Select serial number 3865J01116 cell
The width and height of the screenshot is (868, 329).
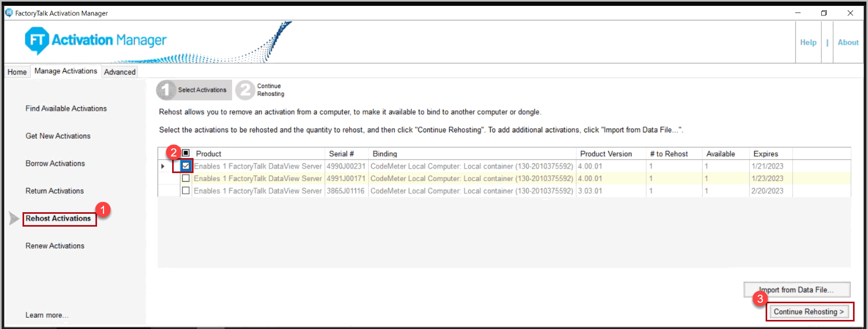[346, 191]
